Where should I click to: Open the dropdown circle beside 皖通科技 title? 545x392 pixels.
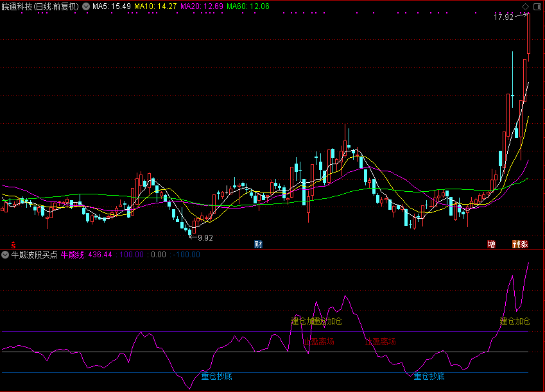click(86, 6)
